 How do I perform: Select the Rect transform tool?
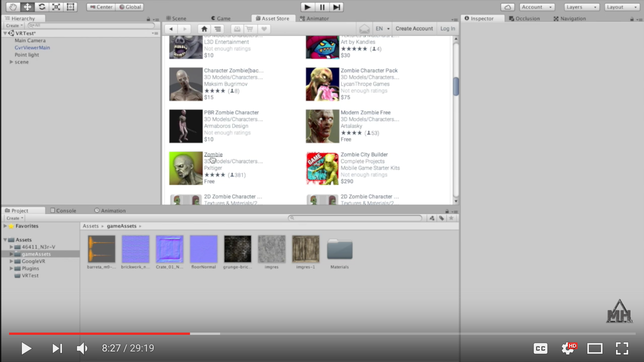click(x=70, y=7)
